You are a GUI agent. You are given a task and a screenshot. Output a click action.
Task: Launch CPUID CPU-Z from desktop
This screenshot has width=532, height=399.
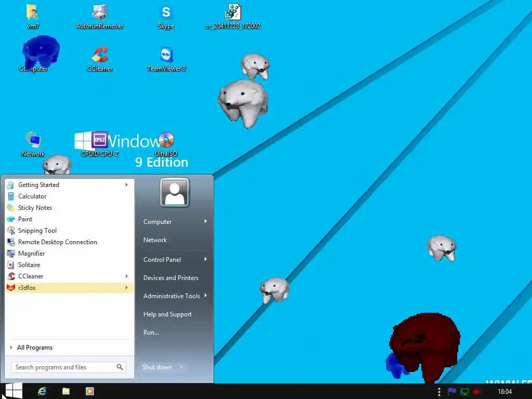[x=99, y=144]
